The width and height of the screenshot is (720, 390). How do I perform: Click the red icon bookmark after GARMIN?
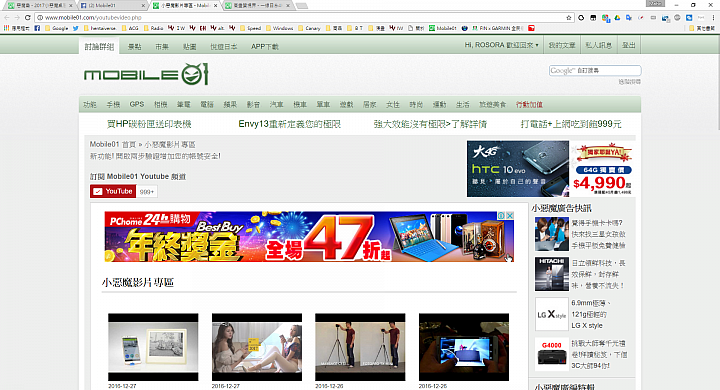(x=531, y=28)
